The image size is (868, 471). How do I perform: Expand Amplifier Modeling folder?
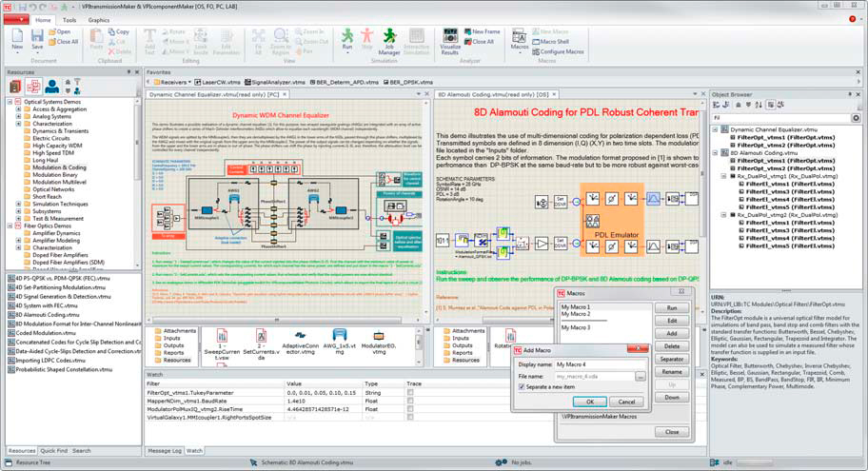pos(18,240)
